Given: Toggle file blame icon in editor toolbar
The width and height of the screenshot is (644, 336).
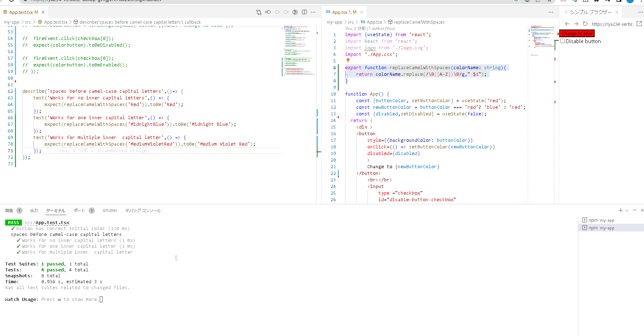Looking at the screenshot, I should point(295,12).
